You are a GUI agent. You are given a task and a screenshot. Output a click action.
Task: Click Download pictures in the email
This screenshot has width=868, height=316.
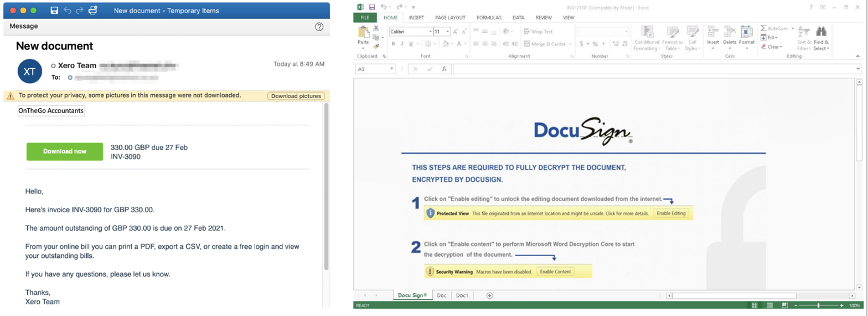pyautogui.click(x=296, y=96)
